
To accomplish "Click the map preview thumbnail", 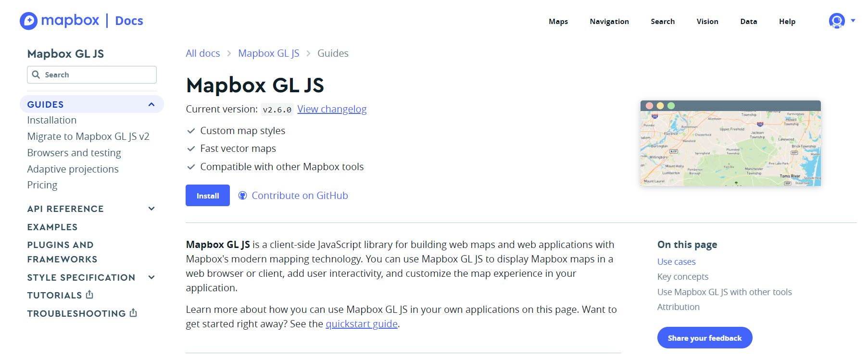I will (x=730, y=143).
